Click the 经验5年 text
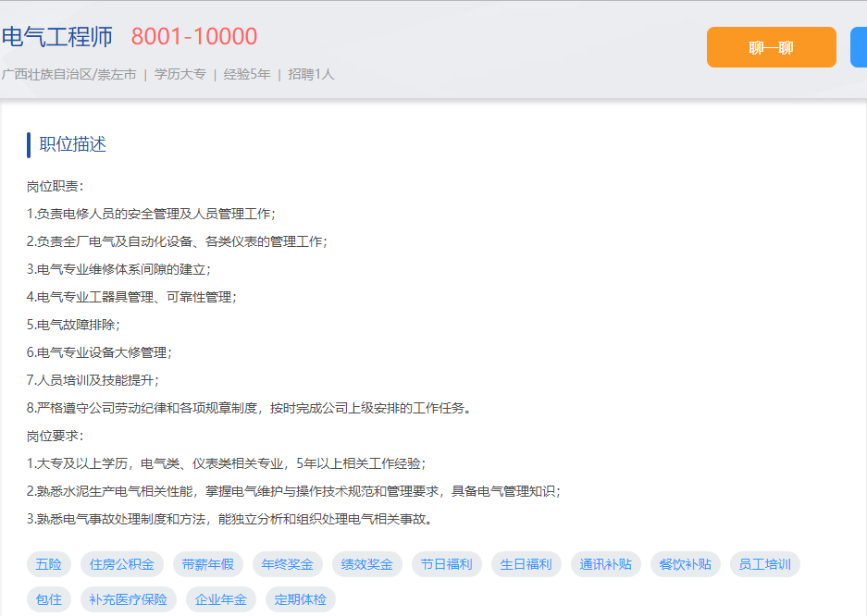Screen dimensions: 867x616 (247, 74)
